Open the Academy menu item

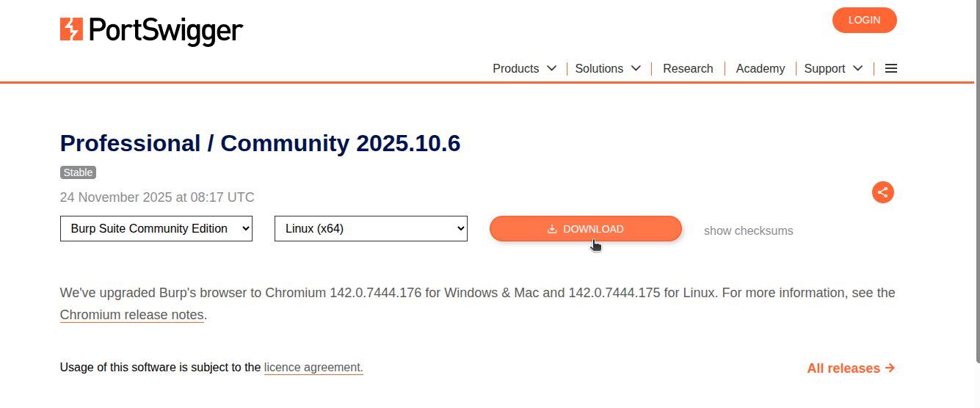pos(760,68)
